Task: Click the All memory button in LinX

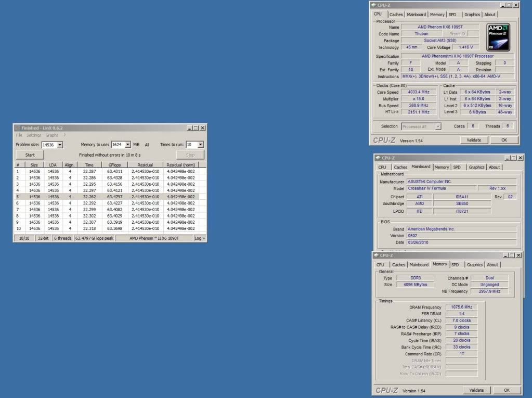Action: [147, 145]
